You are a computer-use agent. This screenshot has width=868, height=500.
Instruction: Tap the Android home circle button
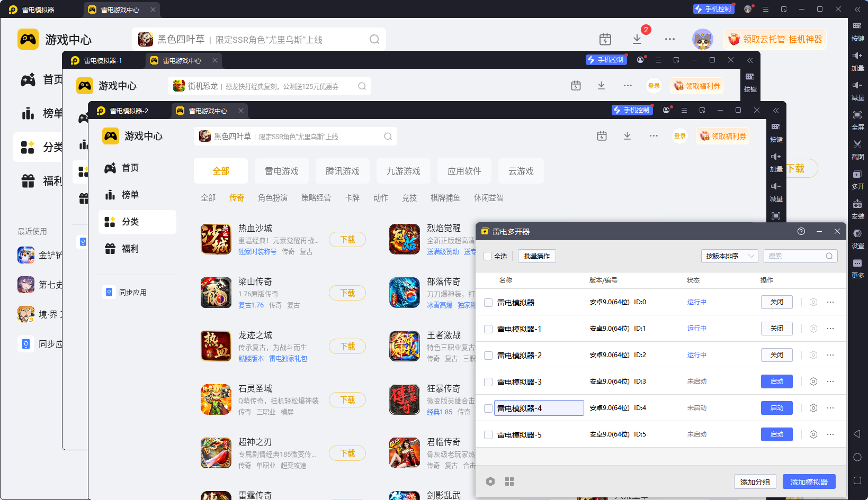[x=857, y=457]
